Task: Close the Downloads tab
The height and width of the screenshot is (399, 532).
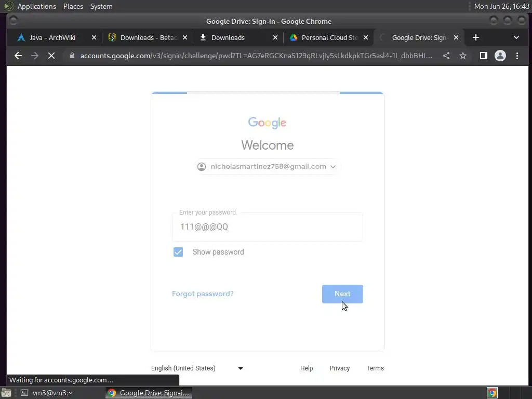Action: [x=275, y=37]
